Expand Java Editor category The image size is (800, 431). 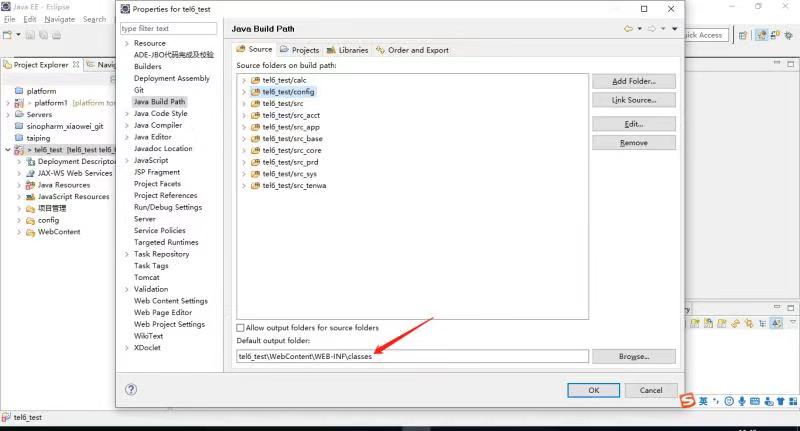pos(127,137)
